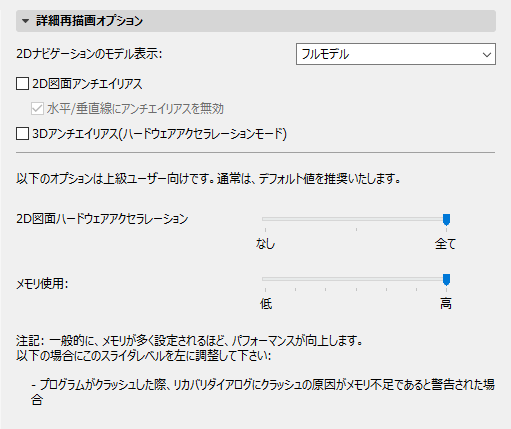Image resolution: width=511 pixels, height=429 pixels.
Task: Click the メモリ使用: label
Action: click(x=42, y=284)
